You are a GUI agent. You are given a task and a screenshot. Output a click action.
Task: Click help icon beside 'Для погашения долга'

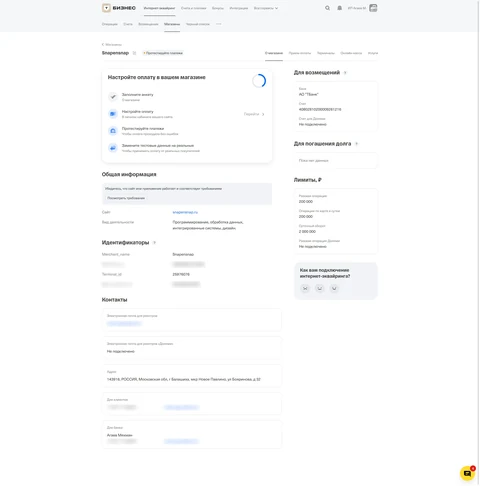[356, 144]
